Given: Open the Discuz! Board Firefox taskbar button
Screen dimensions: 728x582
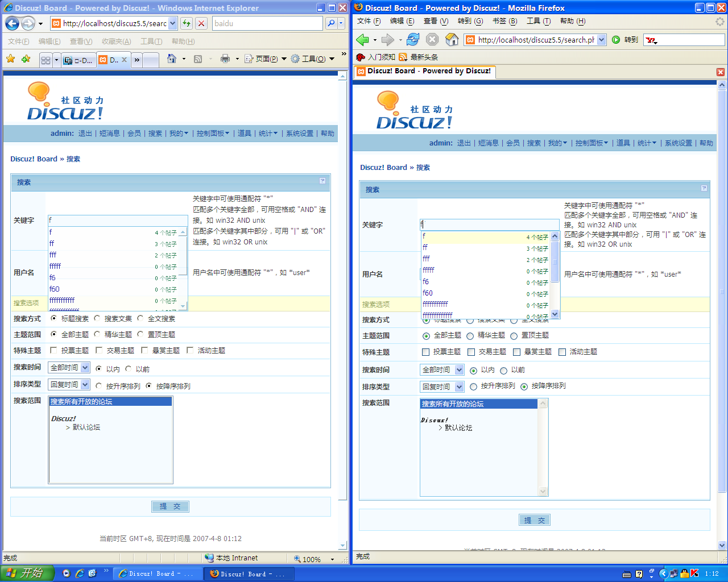Looking at the screenshot, I should [249, 574].
